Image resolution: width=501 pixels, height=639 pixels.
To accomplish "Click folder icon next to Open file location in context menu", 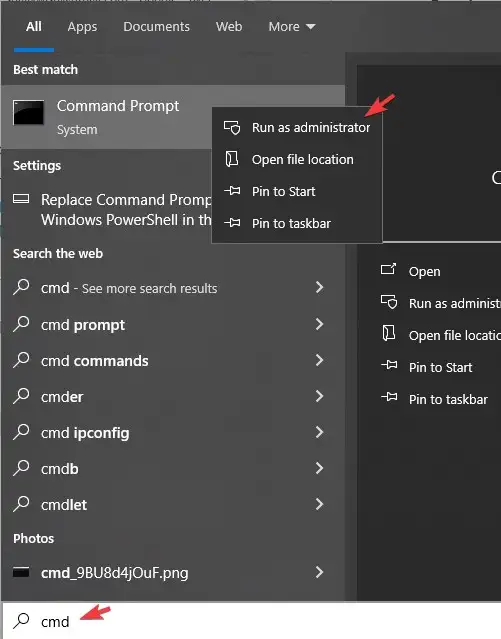I will pyautogui.click(x=232, y=159).
